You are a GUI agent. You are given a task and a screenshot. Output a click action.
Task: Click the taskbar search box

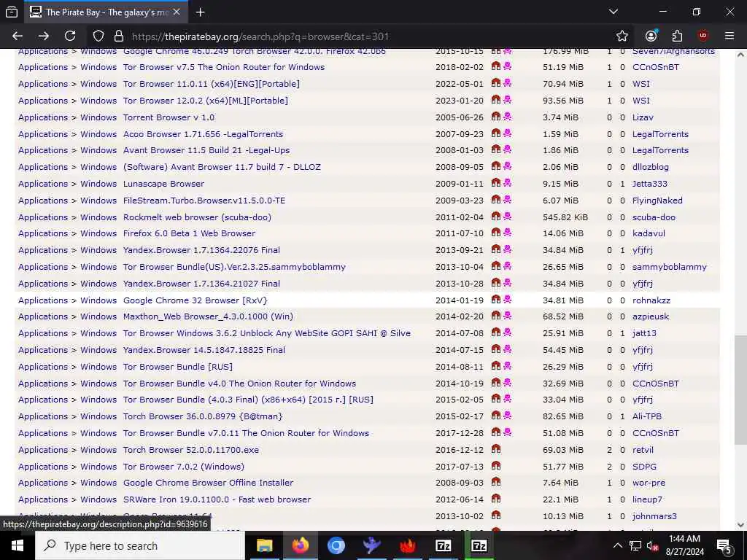pos(139,545)
